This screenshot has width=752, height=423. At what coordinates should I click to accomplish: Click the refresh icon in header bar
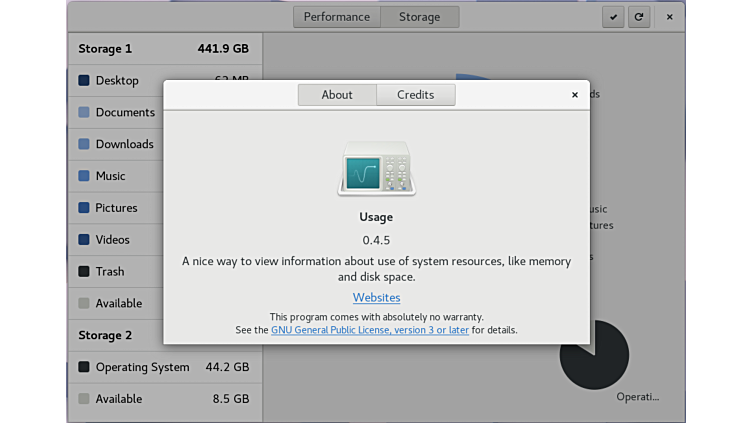pyautogui.click(x=638, y=17)
